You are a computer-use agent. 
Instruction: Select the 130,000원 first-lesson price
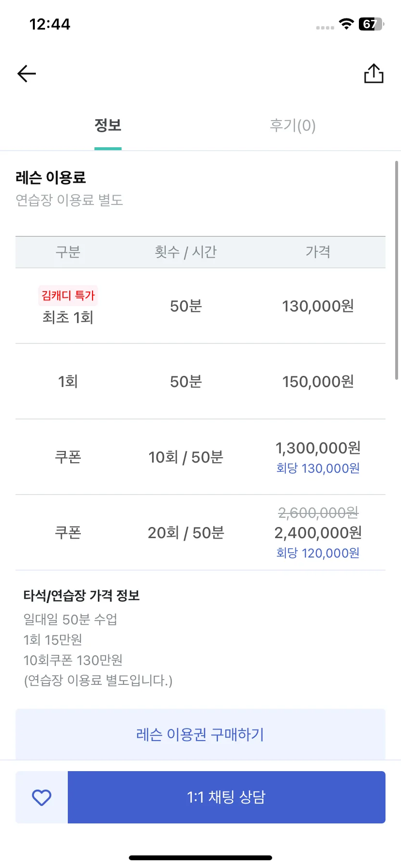pyautogui.click(x=318, y=306)
